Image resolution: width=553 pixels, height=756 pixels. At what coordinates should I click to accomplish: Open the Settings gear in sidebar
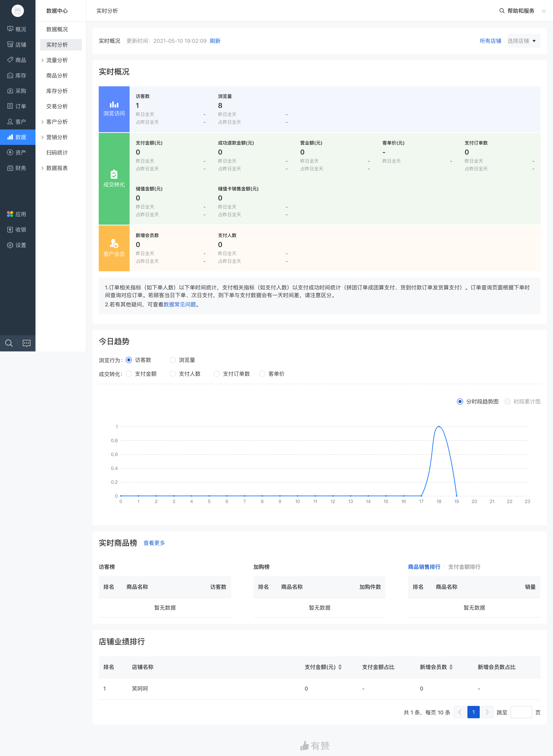[x=10, y=245]
